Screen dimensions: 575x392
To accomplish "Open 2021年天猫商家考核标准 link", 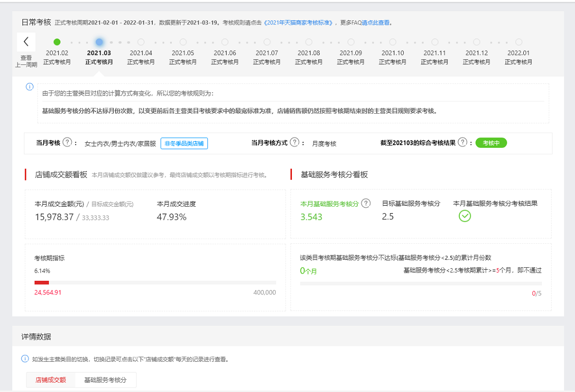I will click(299, 22).
